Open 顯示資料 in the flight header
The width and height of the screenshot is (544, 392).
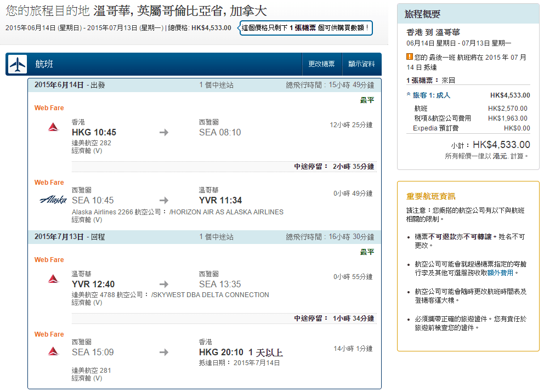click(x=361, y=64)
